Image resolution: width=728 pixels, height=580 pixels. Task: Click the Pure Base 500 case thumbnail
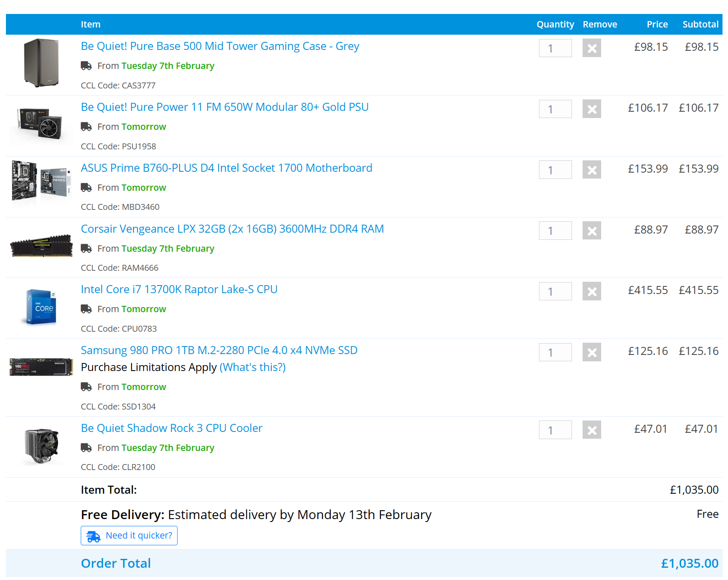click(41, 63)
